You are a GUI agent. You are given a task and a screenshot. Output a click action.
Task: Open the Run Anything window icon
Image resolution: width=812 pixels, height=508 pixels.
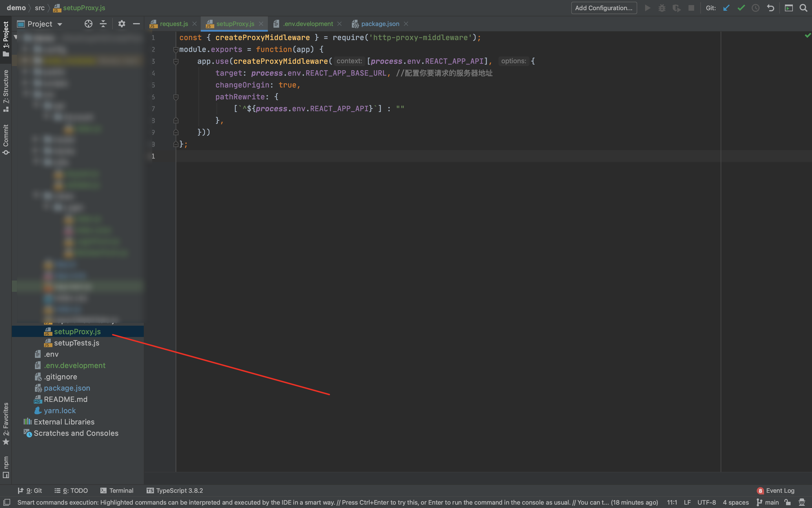point(789,8)
